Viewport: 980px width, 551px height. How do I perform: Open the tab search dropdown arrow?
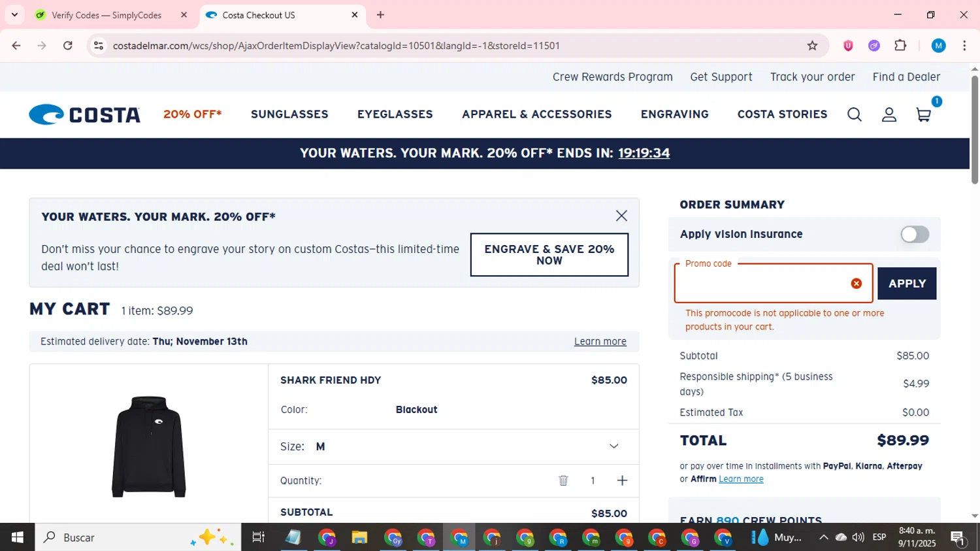(14, 14)
